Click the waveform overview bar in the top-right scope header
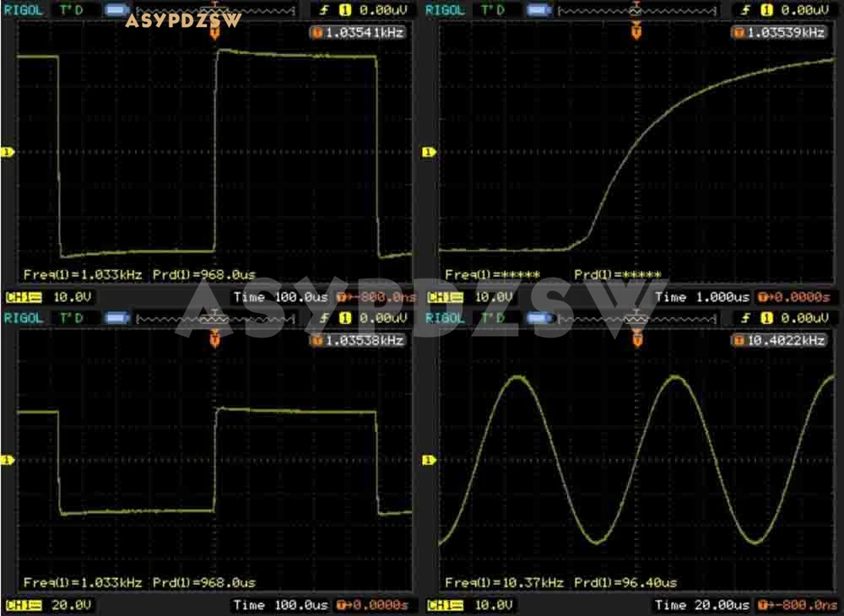 [x=637, y=10]
